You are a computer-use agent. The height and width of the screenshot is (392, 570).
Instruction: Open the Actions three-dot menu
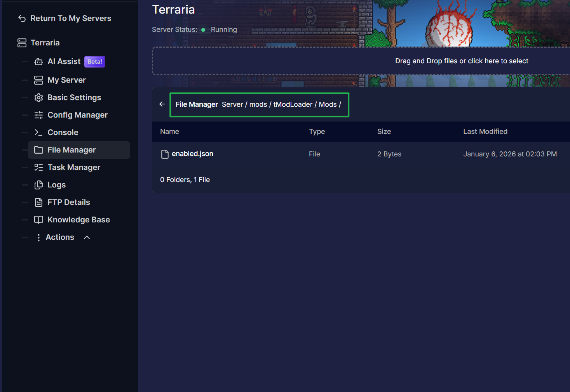pos(38,238)
